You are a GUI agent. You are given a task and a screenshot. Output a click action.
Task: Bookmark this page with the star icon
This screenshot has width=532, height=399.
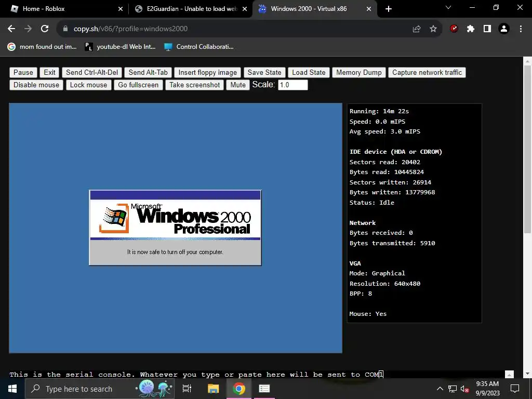pyautogui.click(x=433, y=29)
